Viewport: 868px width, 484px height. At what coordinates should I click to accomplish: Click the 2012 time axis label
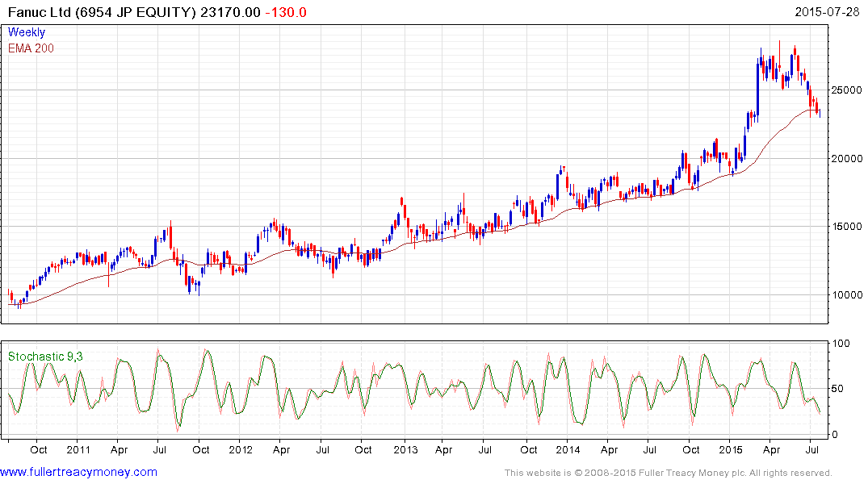[x=241, y=449]
